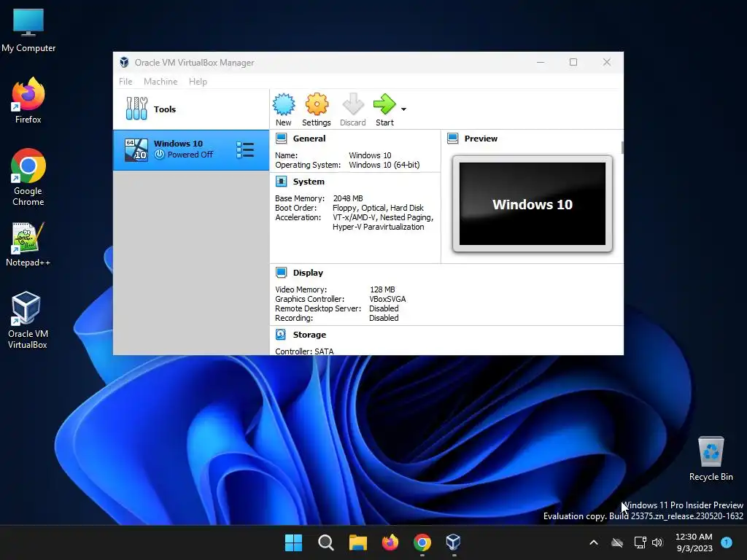The height and width of the screenshot is (560, 747).
Task: Open the Help menu
Action: (198, 82)
